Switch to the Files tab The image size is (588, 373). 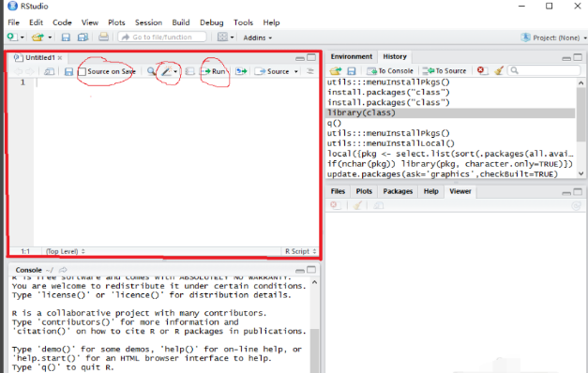pos(338,191)
